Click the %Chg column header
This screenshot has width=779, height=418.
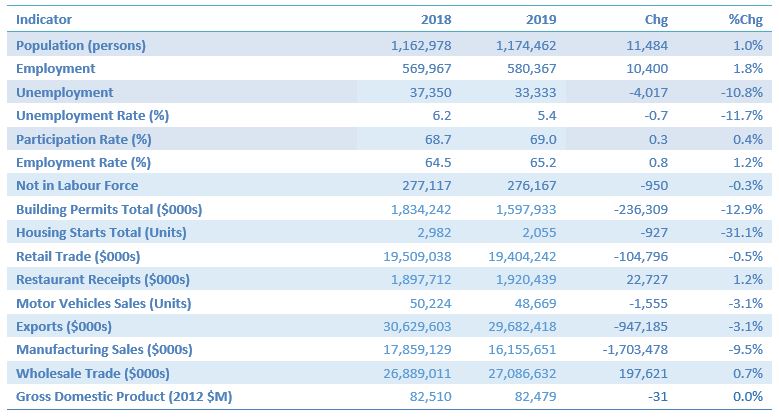click(x=747, y=19)
